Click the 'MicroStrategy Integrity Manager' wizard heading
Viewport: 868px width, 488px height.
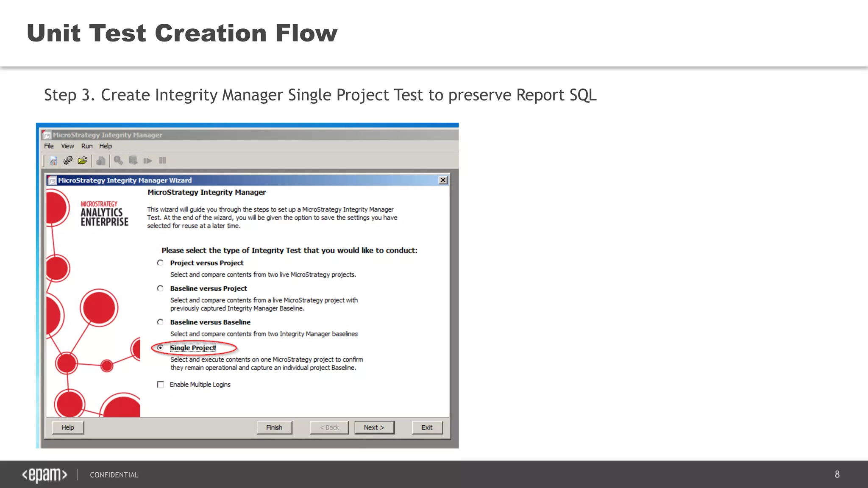click(206, 192)
